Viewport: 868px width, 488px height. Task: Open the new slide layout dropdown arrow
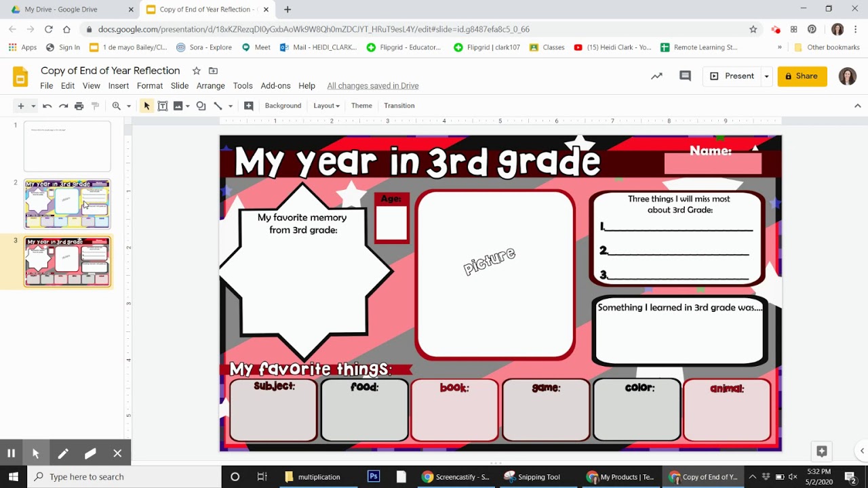click(33, 106)
